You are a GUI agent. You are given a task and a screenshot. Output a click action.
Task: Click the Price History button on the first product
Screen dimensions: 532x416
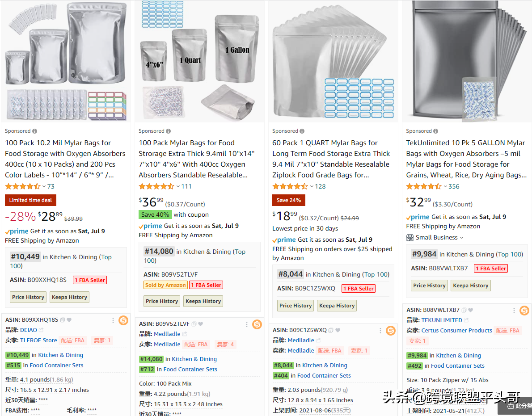28,297
